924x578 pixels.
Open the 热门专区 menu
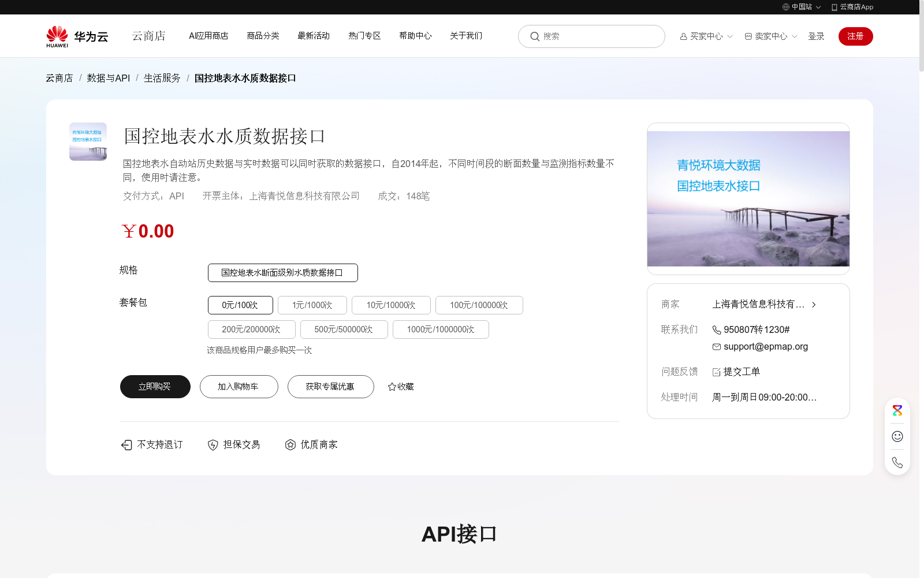364,36
